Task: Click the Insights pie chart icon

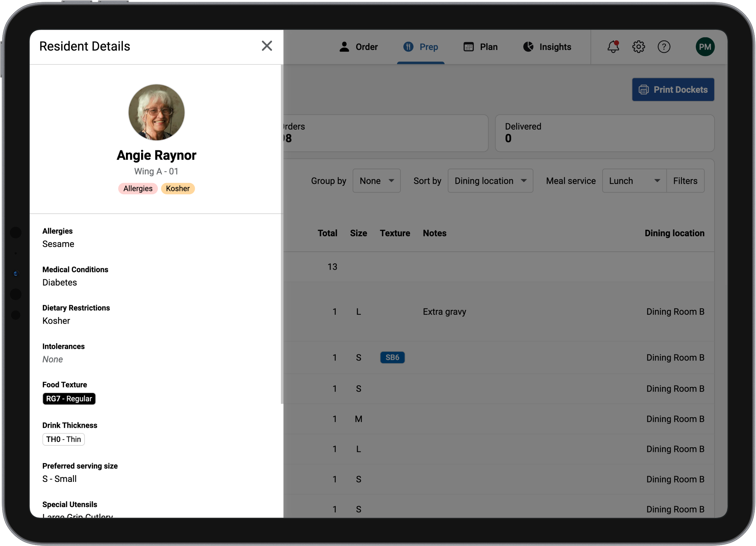Action: coord(528,47)
